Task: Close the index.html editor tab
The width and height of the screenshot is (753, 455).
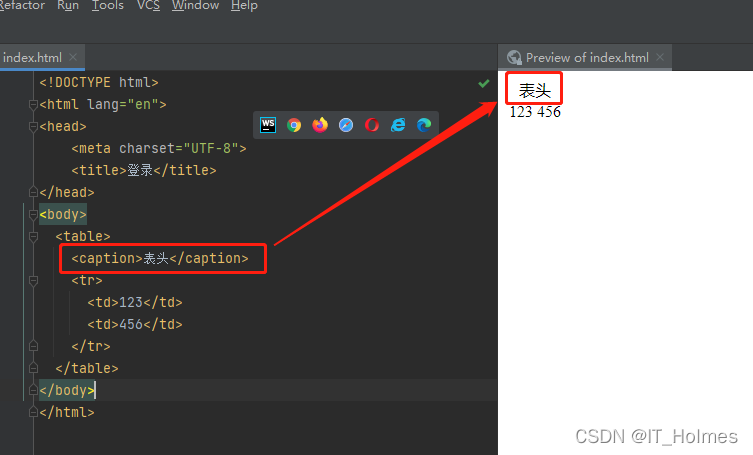Action: click(73, 57)
